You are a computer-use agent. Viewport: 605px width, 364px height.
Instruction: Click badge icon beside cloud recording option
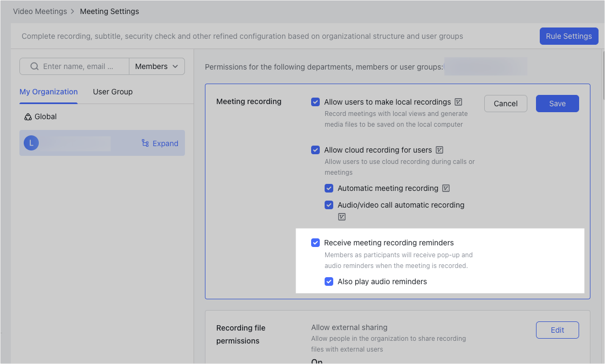[x=439, y=150]
